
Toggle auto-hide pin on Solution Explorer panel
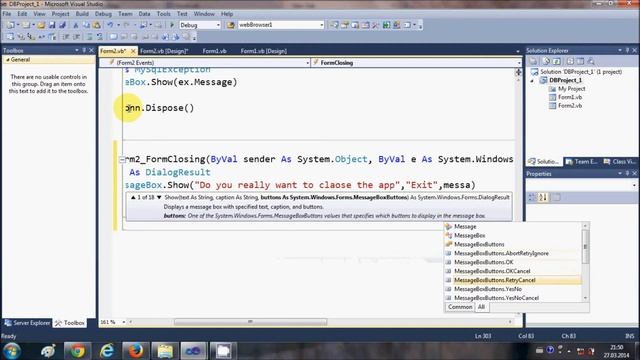point(627,50)
